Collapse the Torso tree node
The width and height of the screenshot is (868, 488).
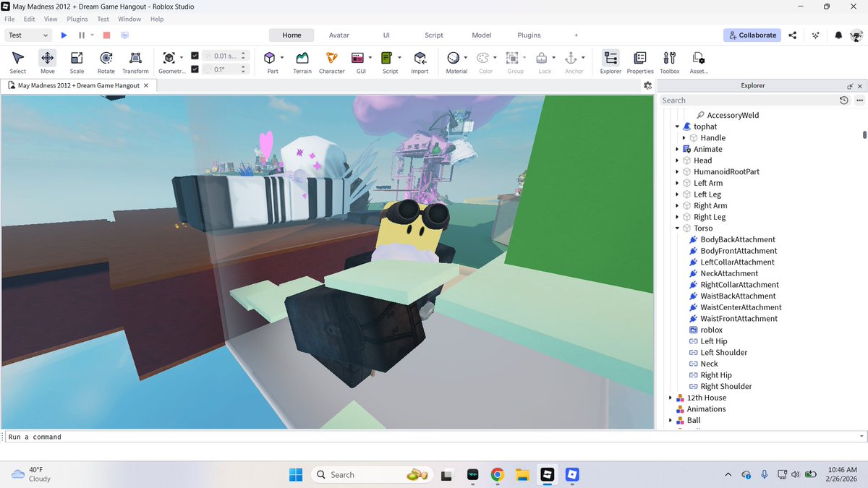(678, 228)
